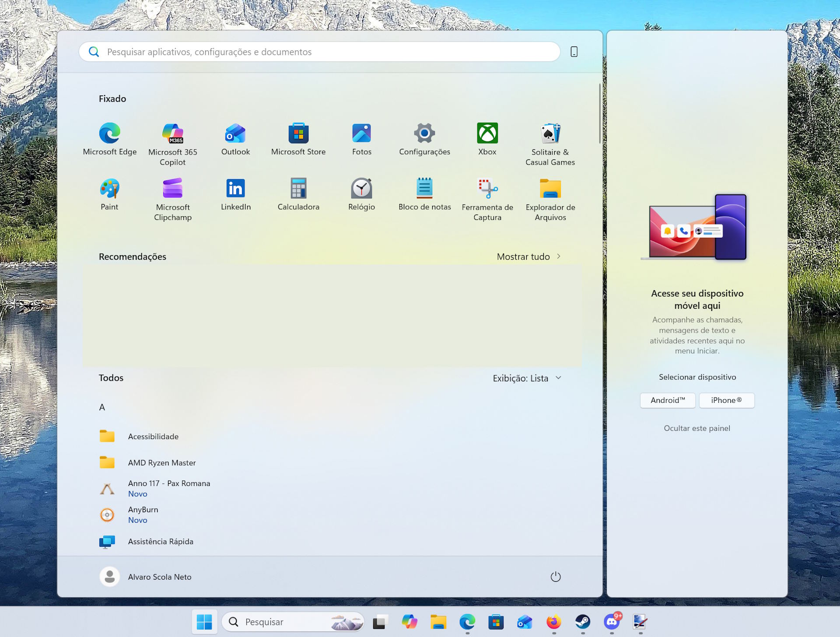Open Microsoft Edge from pinned apps

109,139
